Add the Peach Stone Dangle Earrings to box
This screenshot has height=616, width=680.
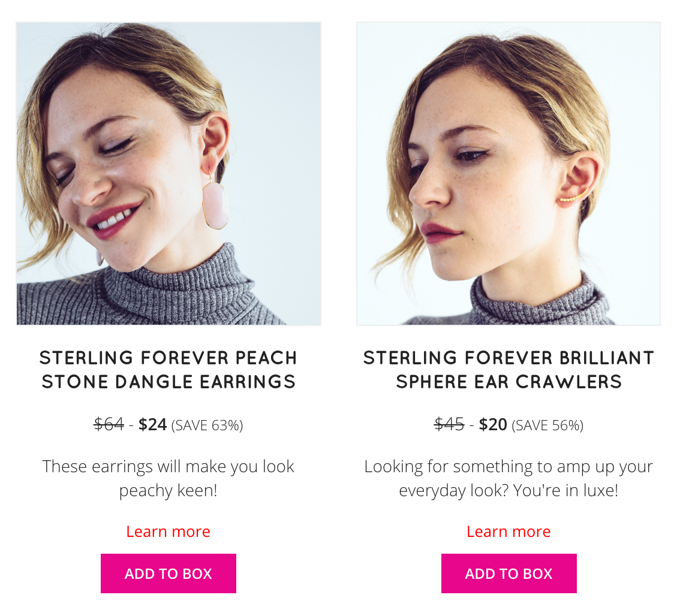tap(169, 573)
